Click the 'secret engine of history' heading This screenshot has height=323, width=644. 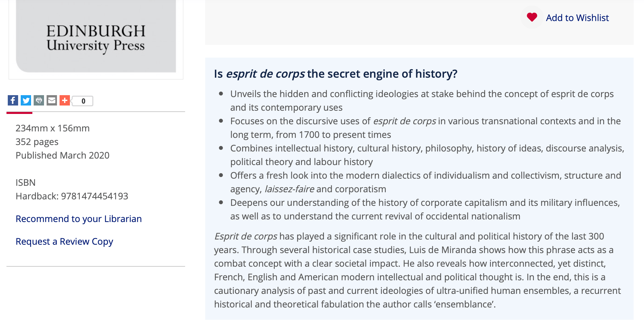coord(336,74)
